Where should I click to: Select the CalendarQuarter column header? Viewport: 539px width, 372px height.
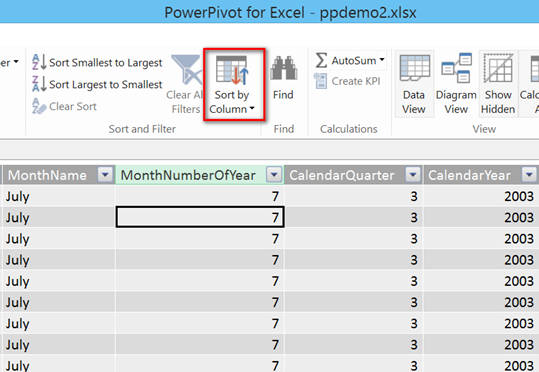point(354,175)
